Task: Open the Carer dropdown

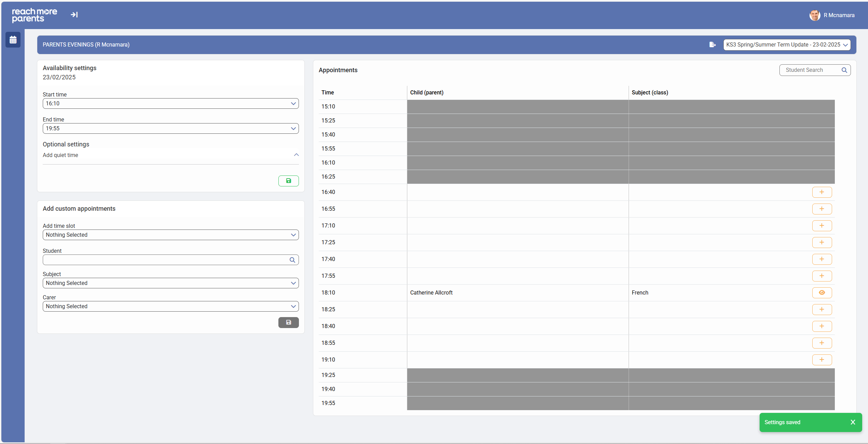Action: pos(170,306)
